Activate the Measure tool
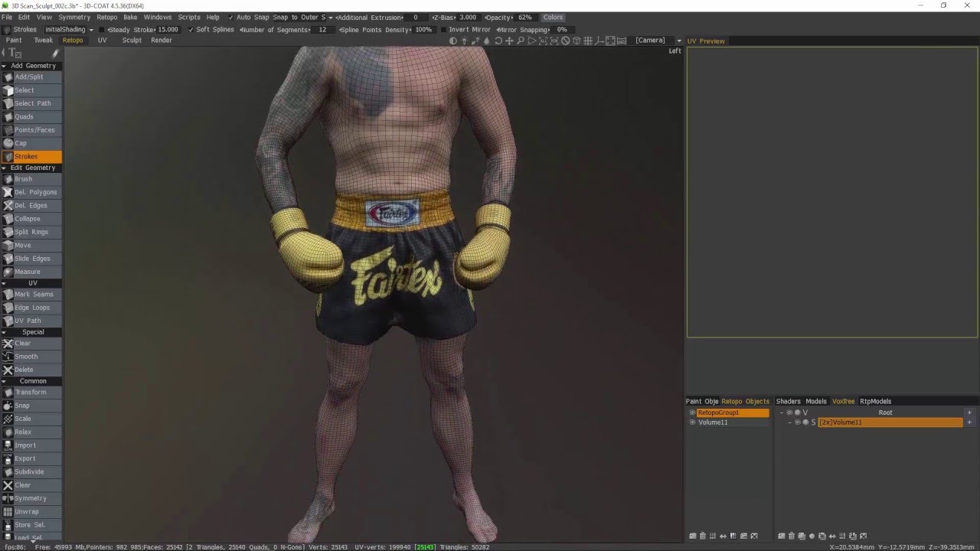The width and height of the screenshot is (980, 551). (31, 272)
